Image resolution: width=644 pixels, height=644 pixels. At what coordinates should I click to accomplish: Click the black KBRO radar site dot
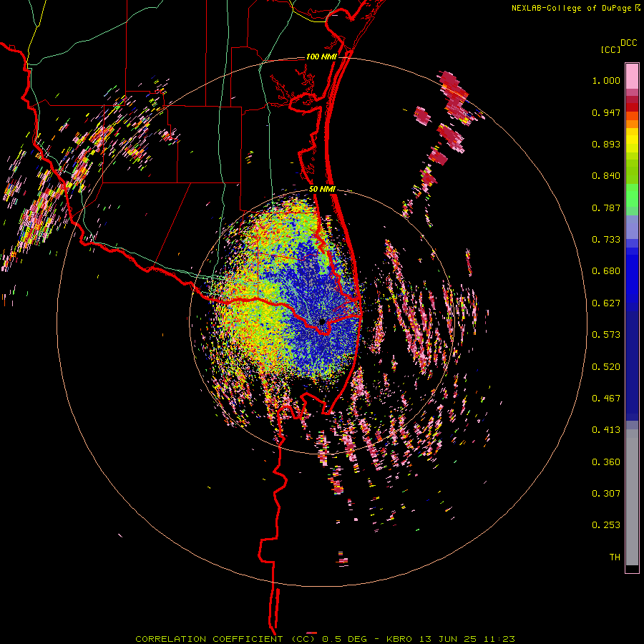[x=323, y=321]
